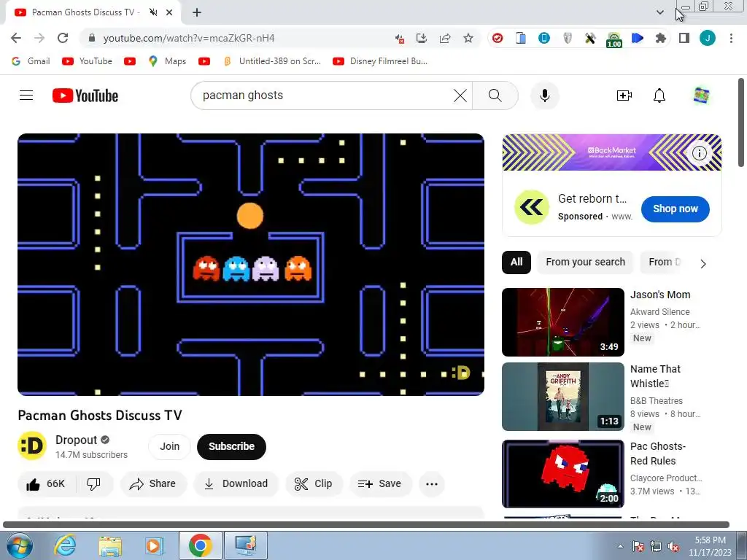Click the horizontal page scrollbar

tap(366, 525)
